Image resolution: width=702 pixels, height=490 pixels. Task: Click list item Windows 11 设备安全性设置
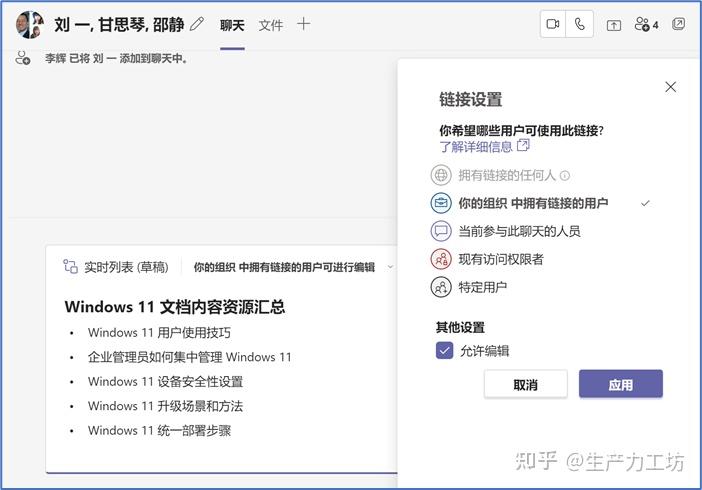pyautogui.click(x=165, y=382)
